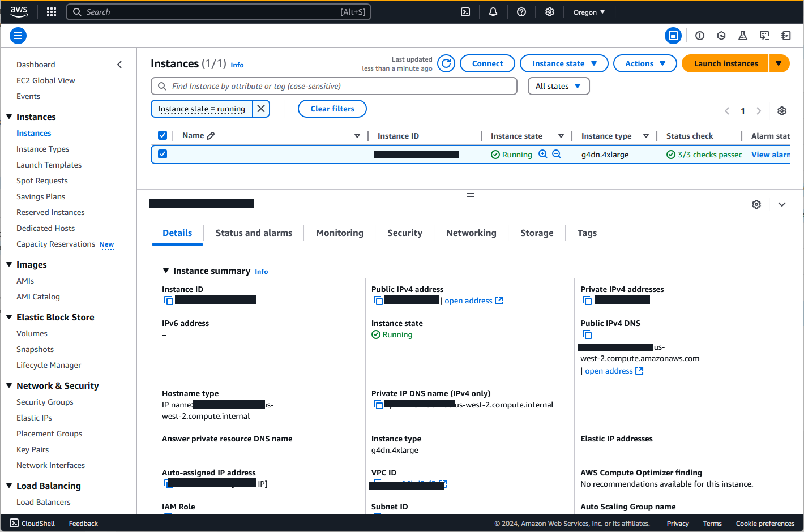Image resolution: width=804 pixels, height=532 pixels.
Task: Click zoom-in filter icon beside Running state
Action: 543,154
